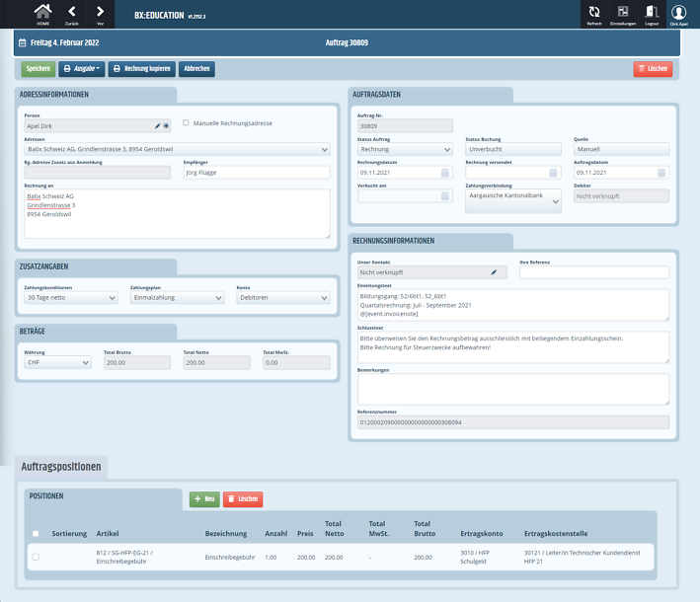Image resolution: width=700 pixels, height=602 pixels.
Task: Click the Refresh icon
Action: click(594, 14)
